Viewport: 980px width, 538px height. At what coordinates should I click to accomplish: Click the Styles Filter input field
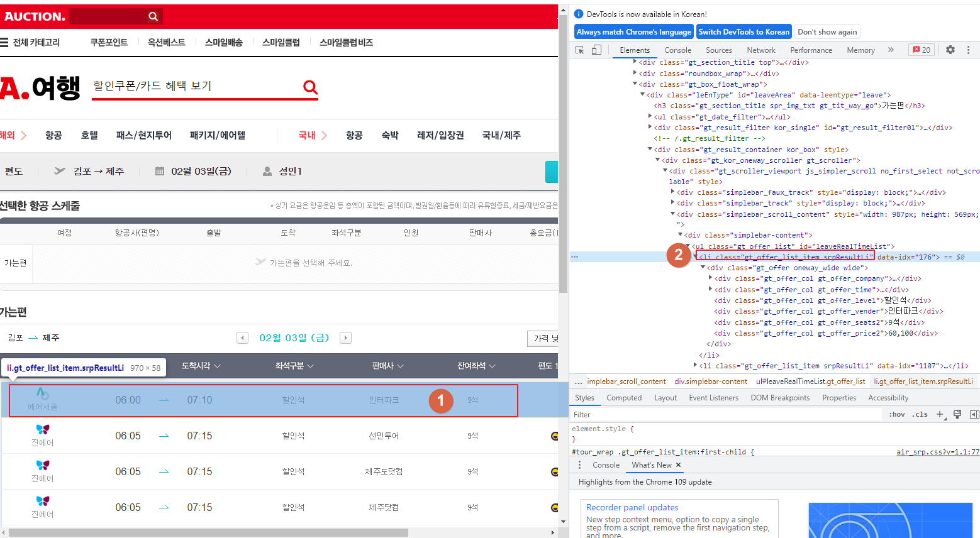coord(727,414)
